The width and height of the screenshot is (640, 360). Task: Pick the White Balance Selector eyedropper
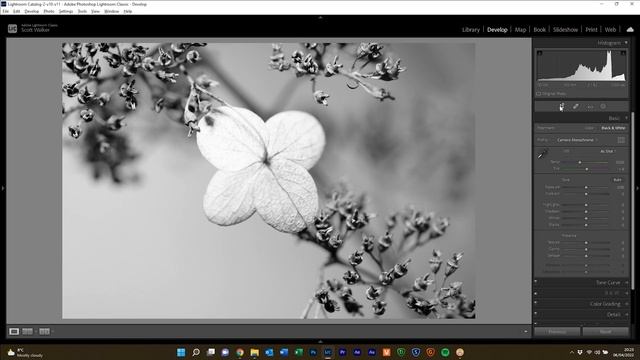542,154
